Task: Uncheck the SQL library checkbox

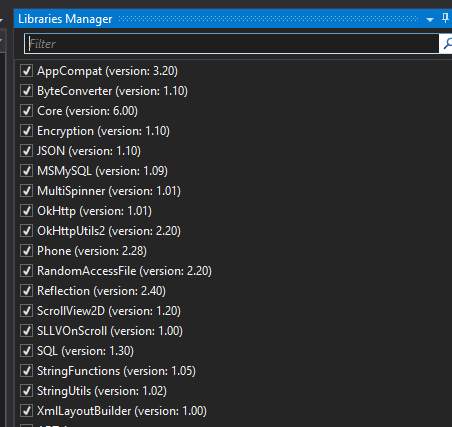Action: (x=26, y=351)
